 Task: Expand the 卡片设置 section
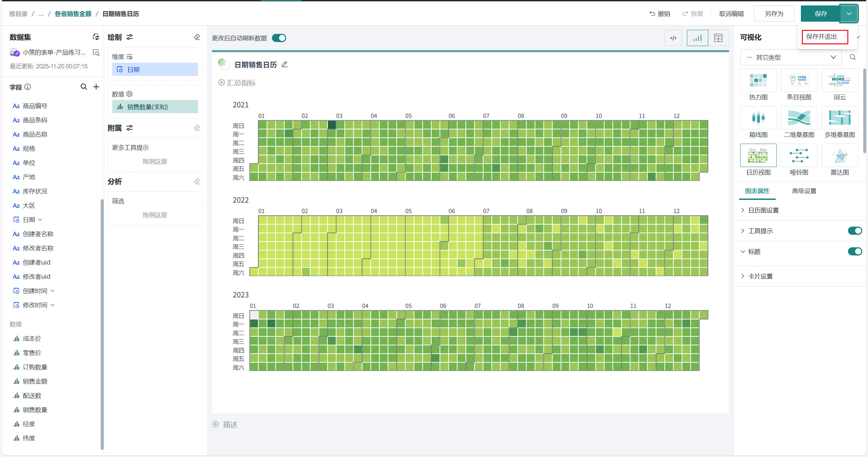[x=760, y=276]
